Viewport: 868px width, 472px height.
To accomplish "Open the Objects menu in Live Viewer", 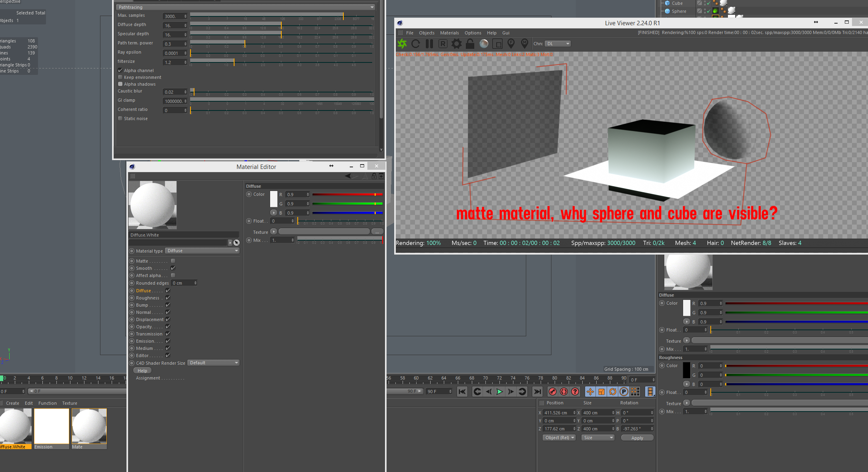I will point(427,33).
